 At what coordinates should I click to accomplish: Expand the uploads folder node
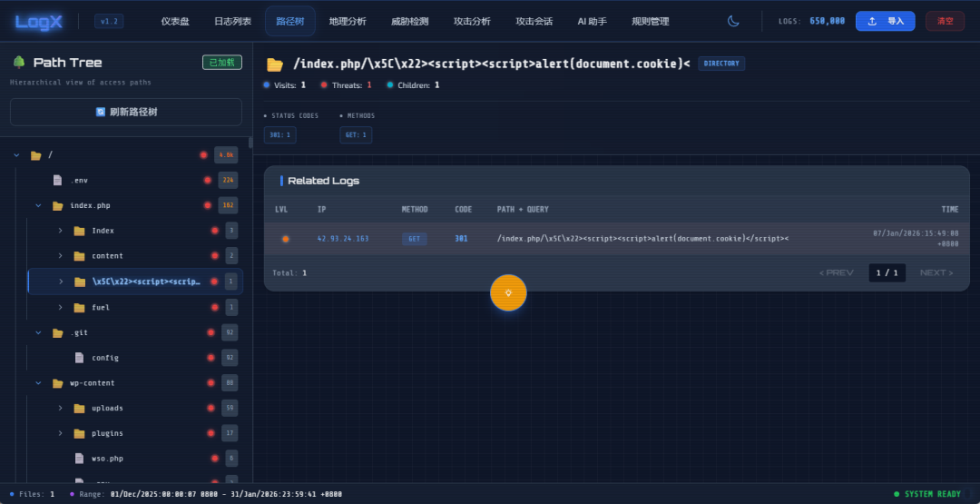tap(61, 409)
